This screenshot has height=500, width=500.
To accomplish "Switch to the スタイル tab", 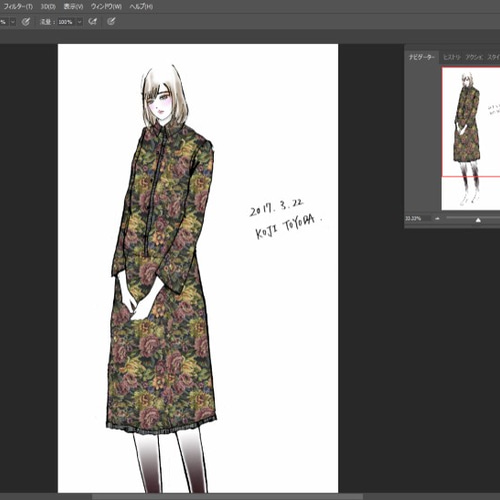I will pos(493,57).
